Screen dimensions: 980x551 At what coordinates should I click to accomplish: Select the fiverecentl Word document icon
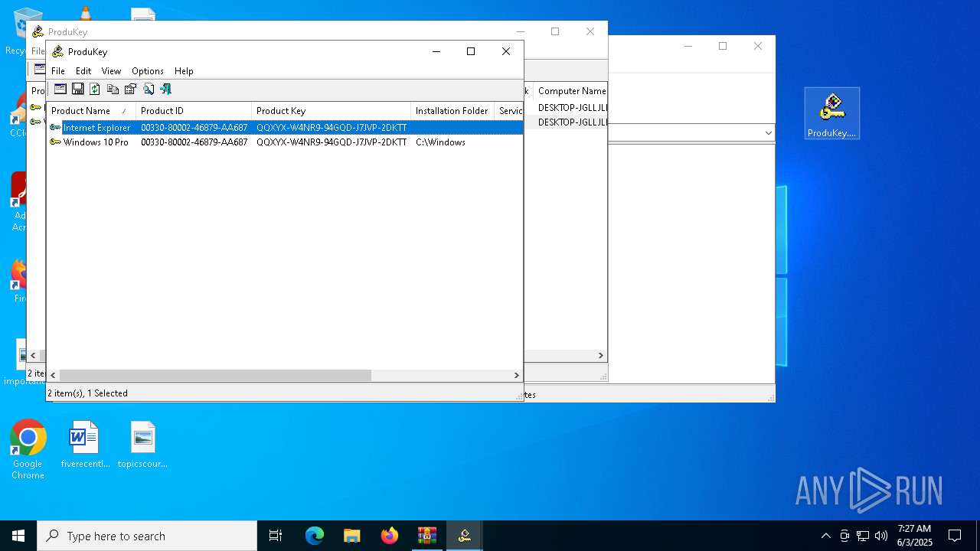[85, 445]
